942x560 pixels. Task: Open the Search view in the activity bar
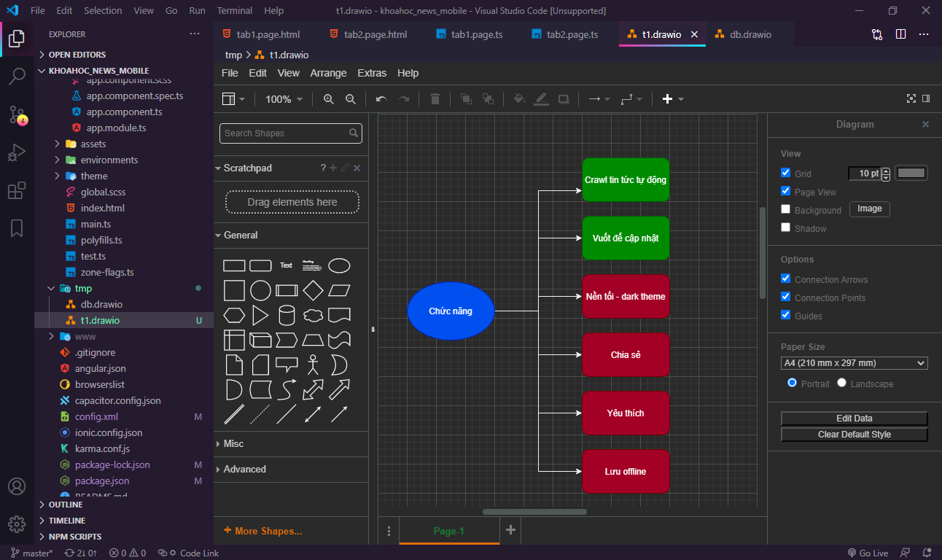click(x=17, y=76)
